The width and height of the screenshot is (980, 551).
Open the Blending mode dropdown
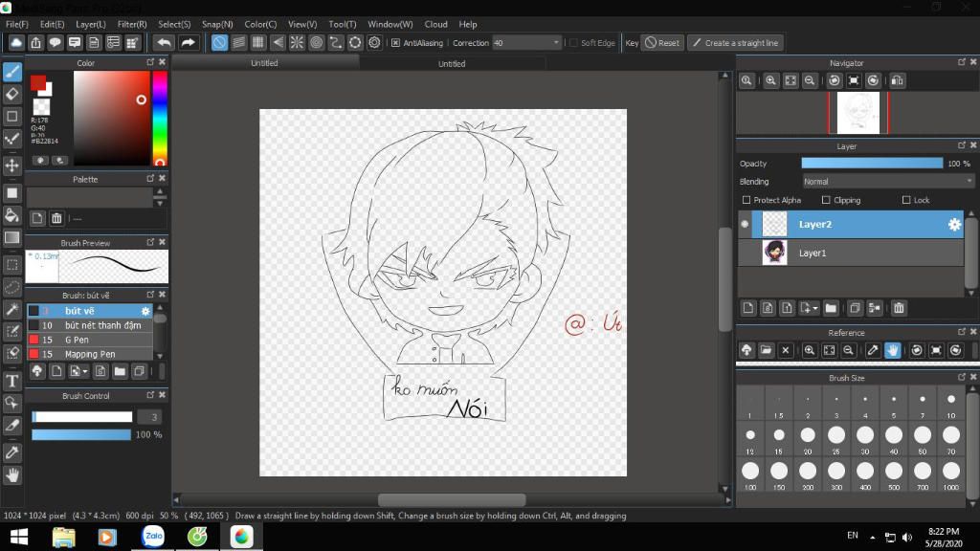pos(888,181)
